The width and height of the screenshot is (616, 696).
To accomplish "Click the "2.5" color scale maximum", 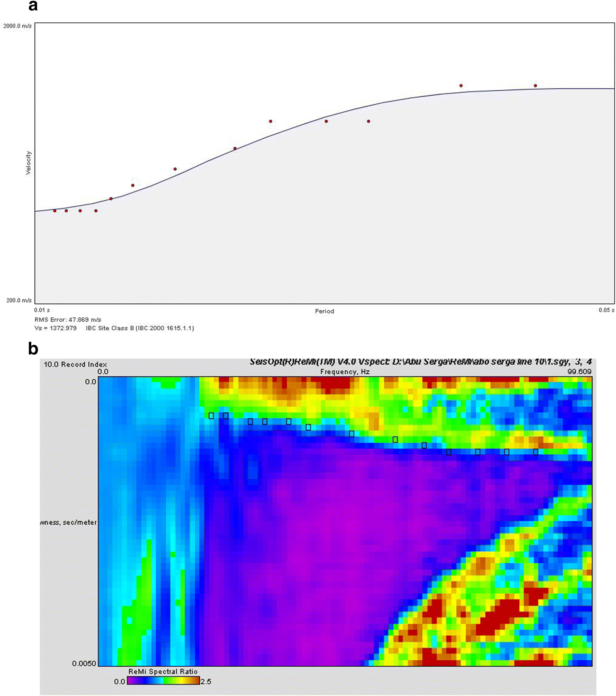I will pyautogui.click(x=206, y=681).
